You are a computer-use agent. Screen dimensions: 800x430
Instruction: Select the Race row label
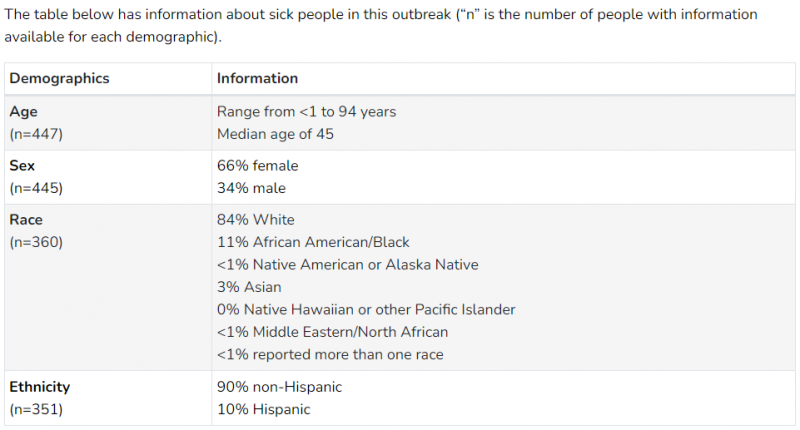tap(26, 220)
